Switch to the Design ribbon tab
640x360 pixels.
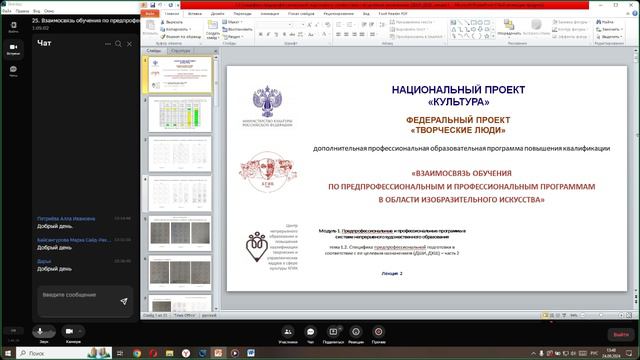click(x=217, y=13)
